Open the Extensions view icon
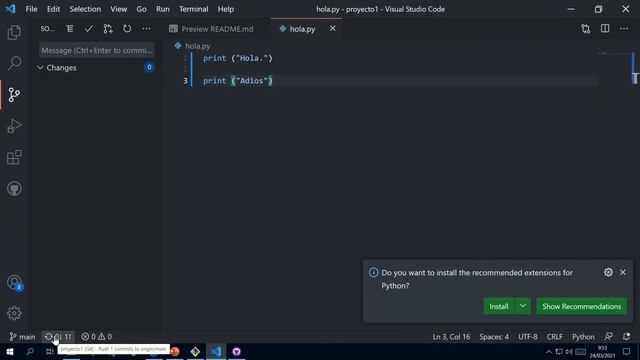Screen dimensions: 640x360 [14, 157]
